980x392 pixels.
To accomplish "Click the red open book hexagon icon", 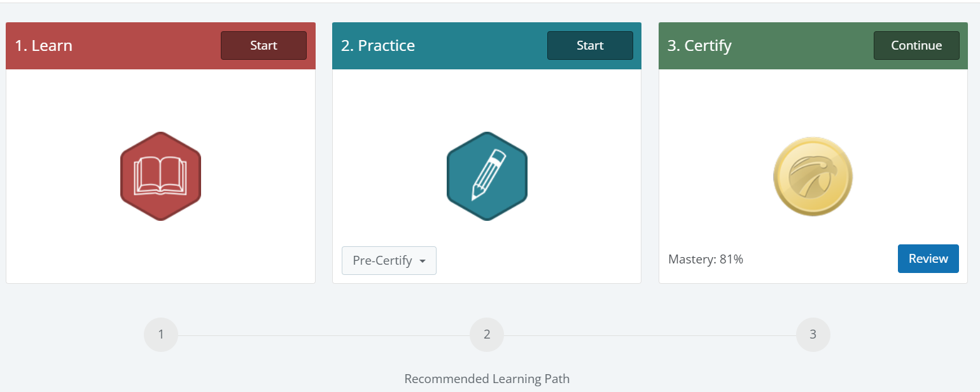I will click(x=160, y=176).
